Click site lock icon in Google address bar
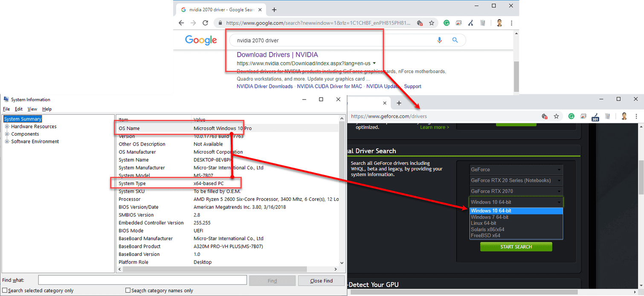The image size is (644, 296). (x=220, y=23)
